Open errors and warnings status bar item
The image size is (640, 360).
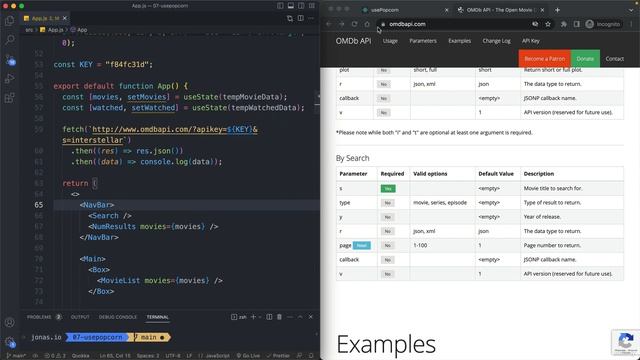[55, 356]
